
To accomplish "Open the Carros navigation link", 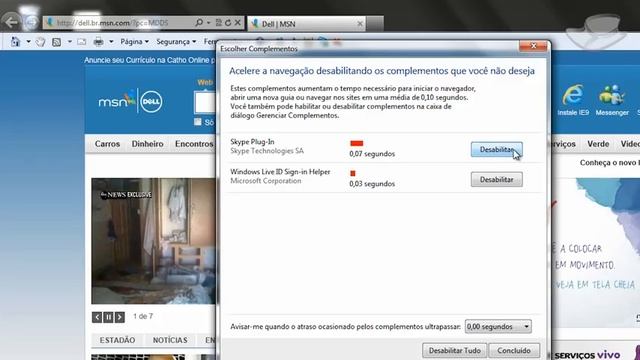I will 107,144.
